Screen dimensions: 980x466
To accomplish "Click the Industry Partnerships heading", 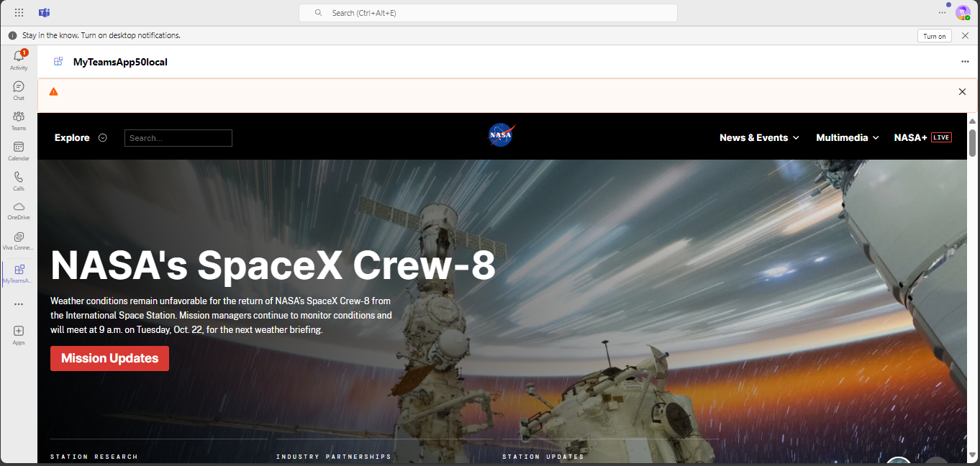I will pos(334,457).
